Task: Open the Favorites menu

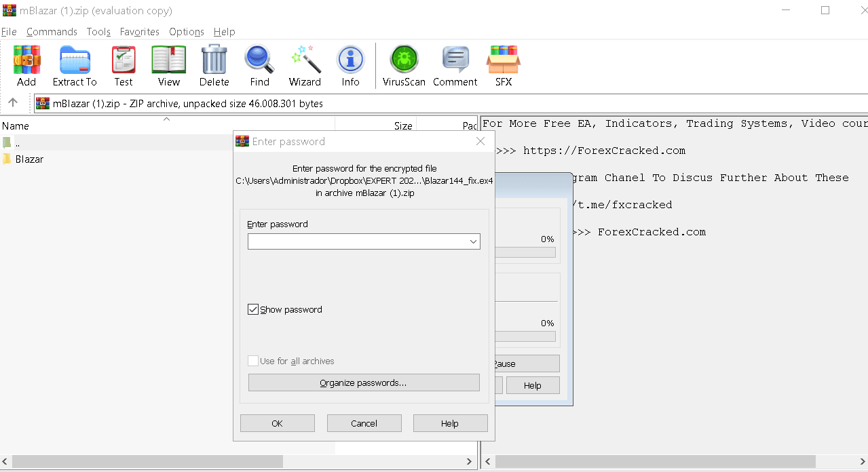Action: point(139,32)
